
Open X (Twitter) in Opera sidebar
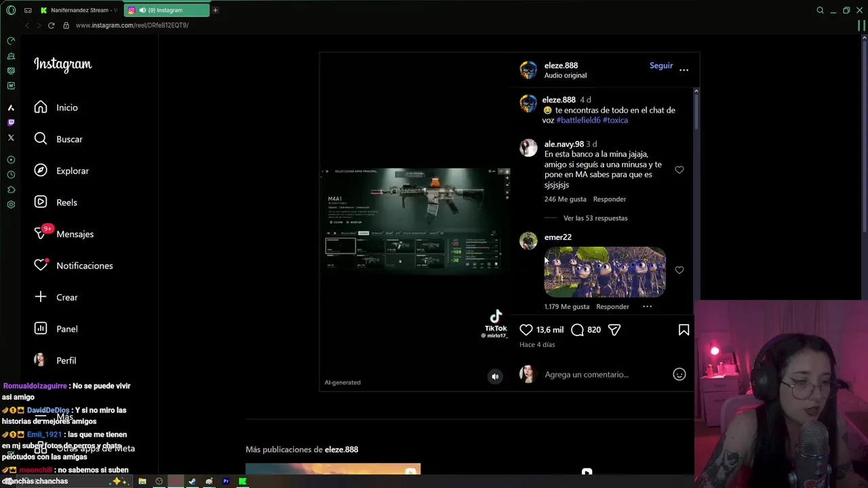coord(11,138)
